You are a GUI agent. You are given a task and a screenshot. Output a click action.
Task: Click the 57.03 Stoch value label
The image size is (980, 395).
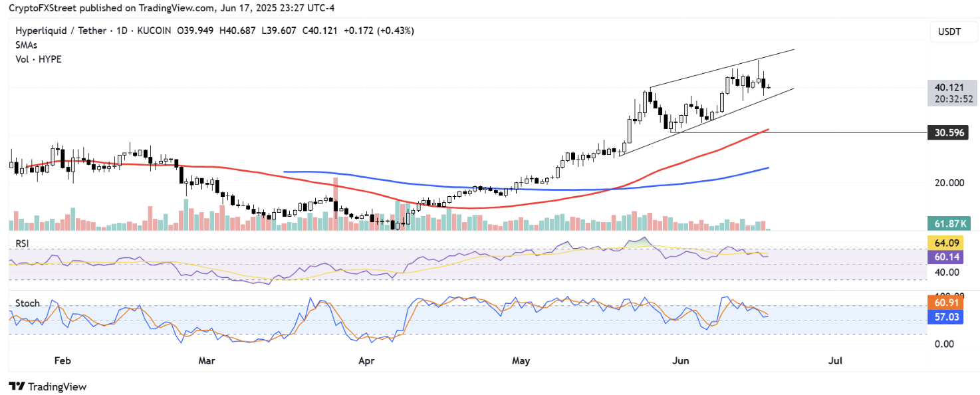point(948,318)
